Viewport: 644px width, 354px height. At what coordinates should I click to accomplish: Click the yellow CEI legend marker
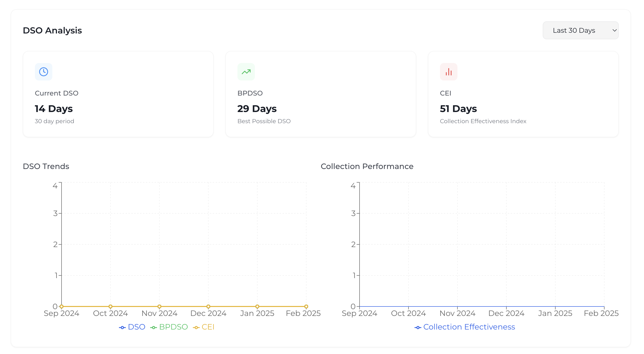pyautogui.click(x=196, y=327)
